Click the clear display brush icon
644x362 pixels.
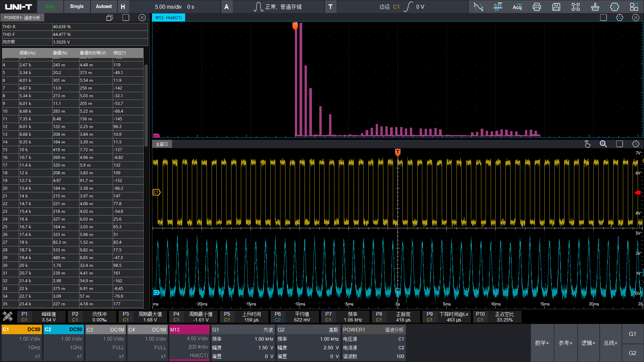point(595,7)
